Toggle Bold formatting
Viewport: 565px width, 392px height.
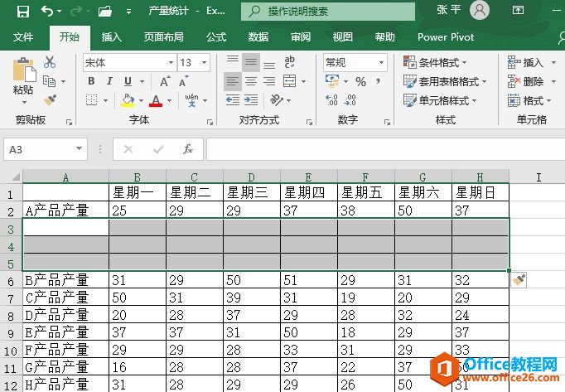[91, 81]
